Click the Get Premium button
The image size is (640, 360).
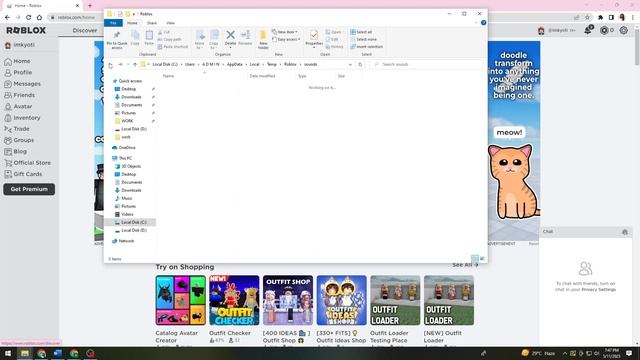coord(29,189)
